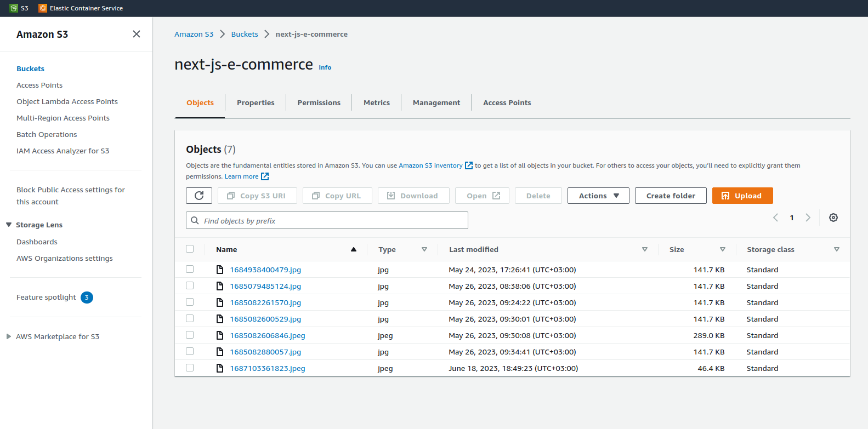Image resolution: width=868 pixels, height=429 pixels.
Task: Select all objects with header checkbox
Action: (x=190, y=249)
